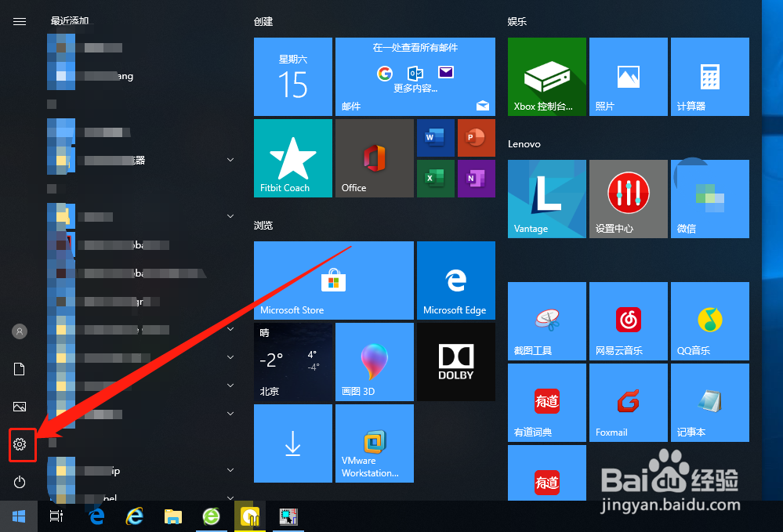Open the 计算器 Calculator tile
This screenshot has width=783, height=532.
pos(709,76)
